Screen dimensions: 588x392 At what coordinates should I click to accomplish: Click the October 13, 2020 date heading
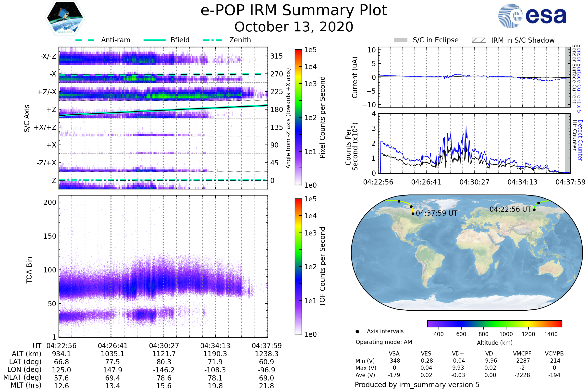294,27
